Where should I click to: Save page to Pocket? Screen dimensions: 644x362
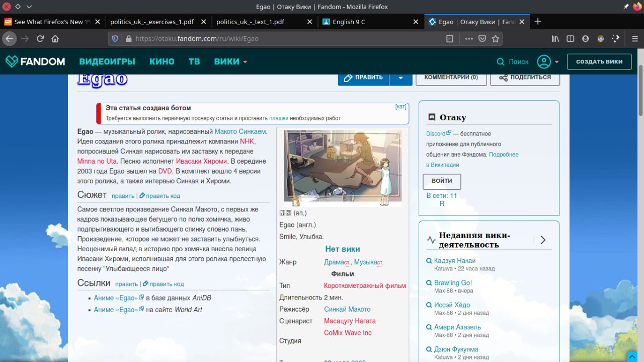click(482, 39)
